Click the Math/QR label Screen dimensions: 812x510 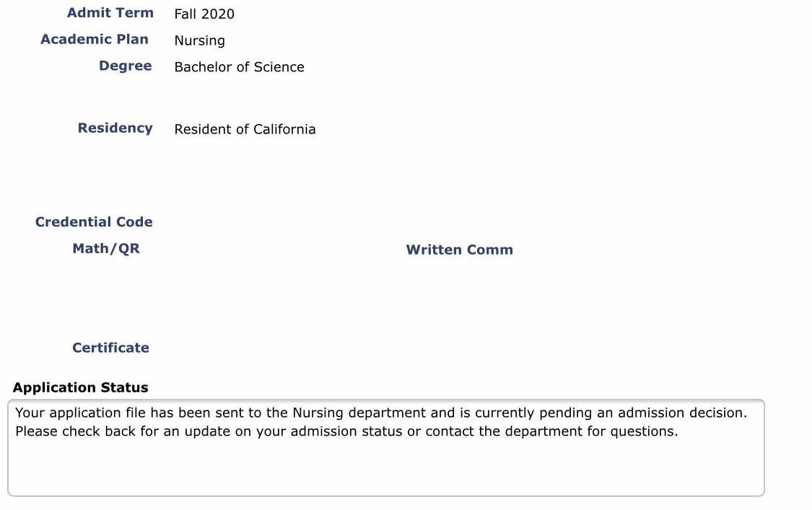(106, 249)
